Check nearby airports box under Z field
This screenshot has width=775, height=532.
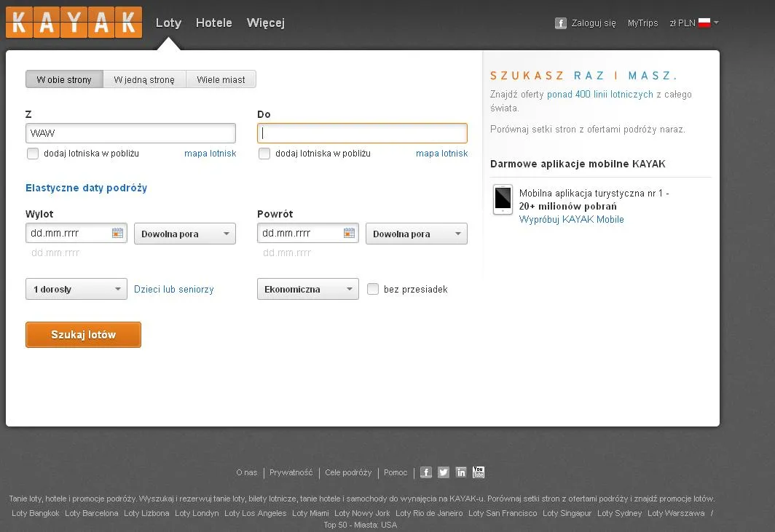click(33, 154)
